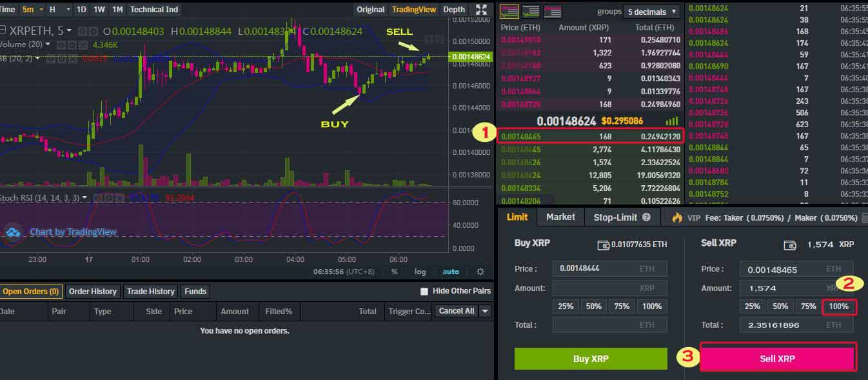Click the wallet icon above Buy XRP balance
The height and width of the screenshot is (380, 868).
click(x=604, y=245)
